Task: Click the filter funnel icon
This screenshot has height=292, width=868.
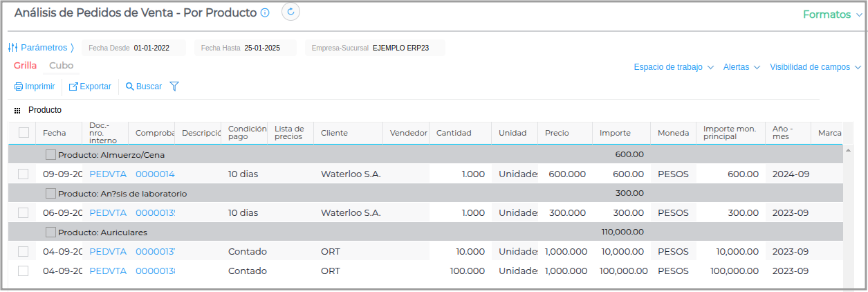Action: [x=174, y=86]
